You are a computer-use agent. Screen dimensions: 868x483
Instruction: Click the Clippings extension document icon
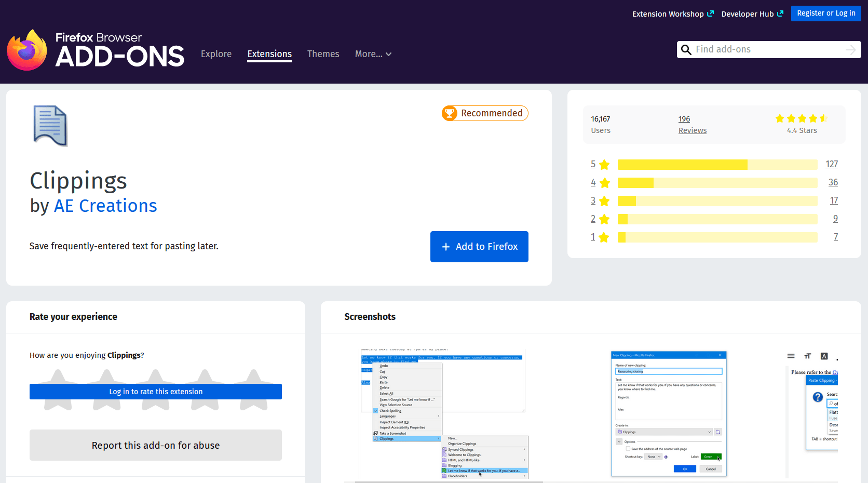point(50,126)
